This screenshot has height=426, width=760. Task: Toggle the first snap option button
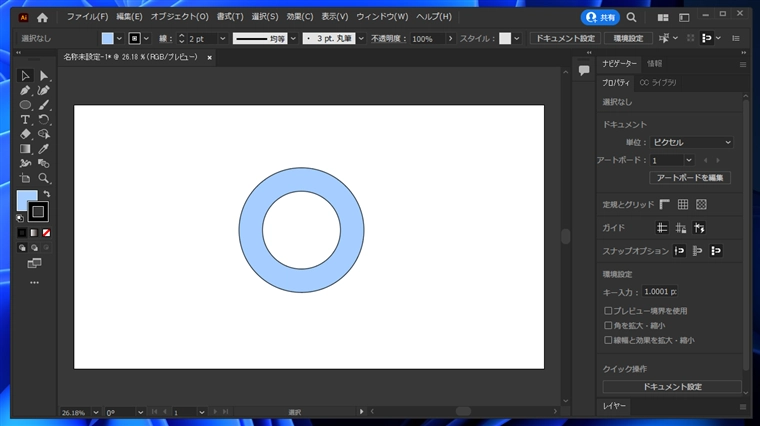point(680,251)
